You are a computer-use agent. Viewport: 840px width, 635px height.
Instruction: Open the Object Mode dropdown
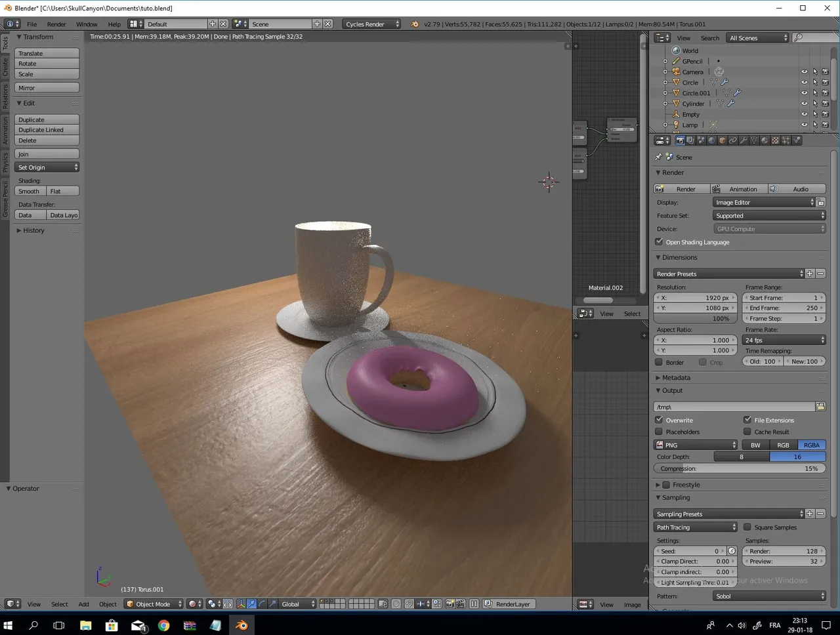pos(154,604)
